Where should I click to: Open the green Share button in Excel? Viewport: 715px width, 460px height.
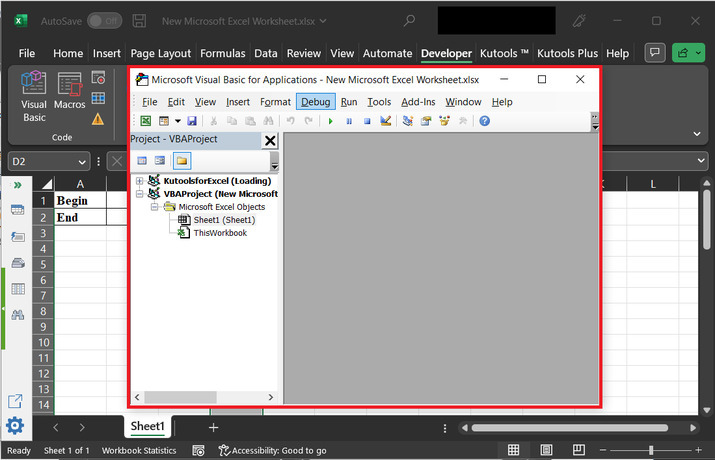[x=689, y=53]
